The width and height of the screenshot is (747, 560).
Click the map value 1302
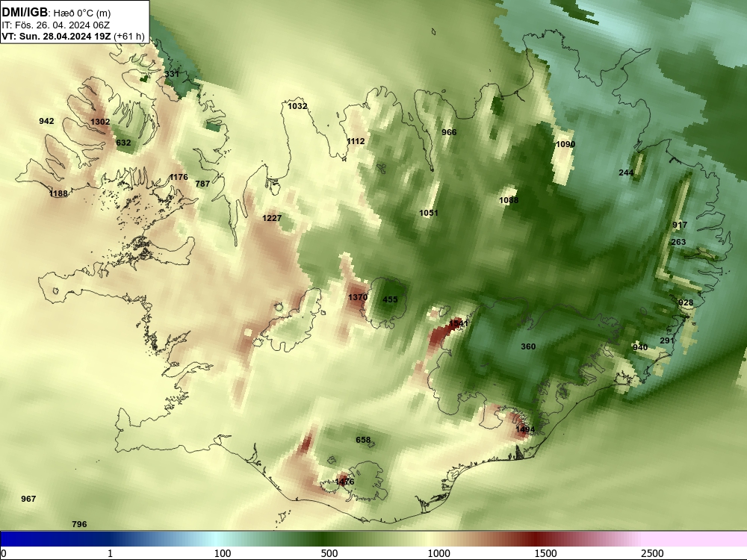point(100,122)
